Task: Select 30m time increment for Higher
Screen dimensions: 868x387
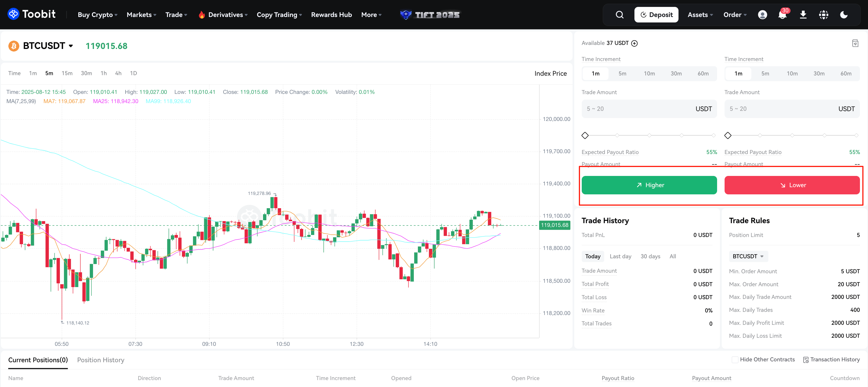Action: tap(676, 73)
